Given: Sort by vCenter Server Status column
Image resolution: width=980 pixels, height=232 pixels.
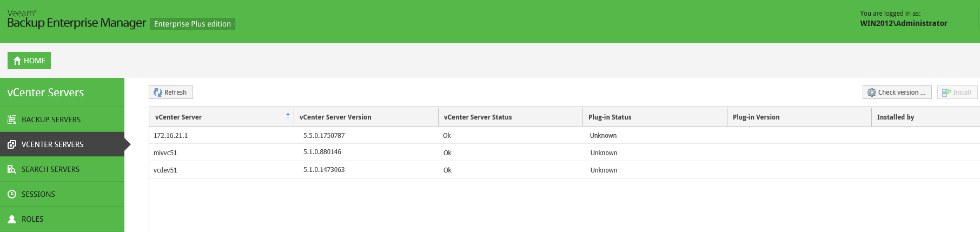Looking at the screenshot, I should pos(478,117).
